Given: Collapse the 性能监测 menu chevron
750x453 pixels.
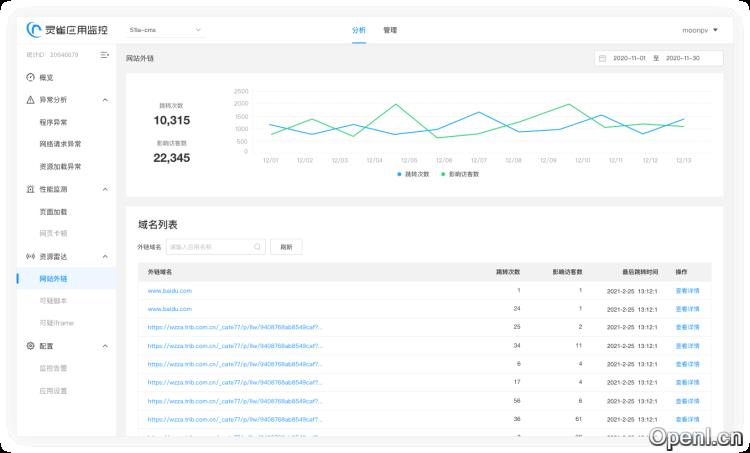Looking at the screenshot, I should point(105,189).
